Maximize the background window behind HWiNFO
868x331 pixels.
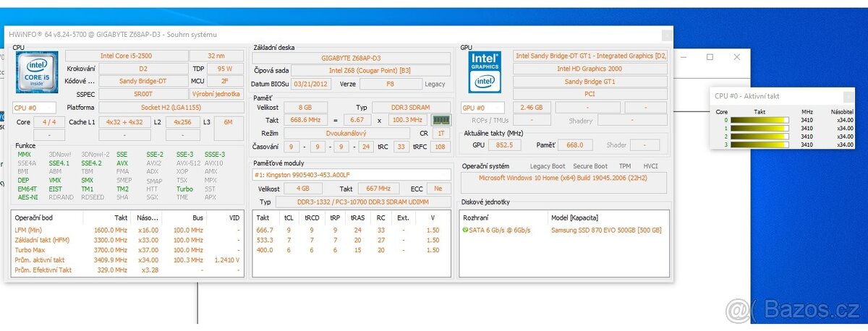710,57
